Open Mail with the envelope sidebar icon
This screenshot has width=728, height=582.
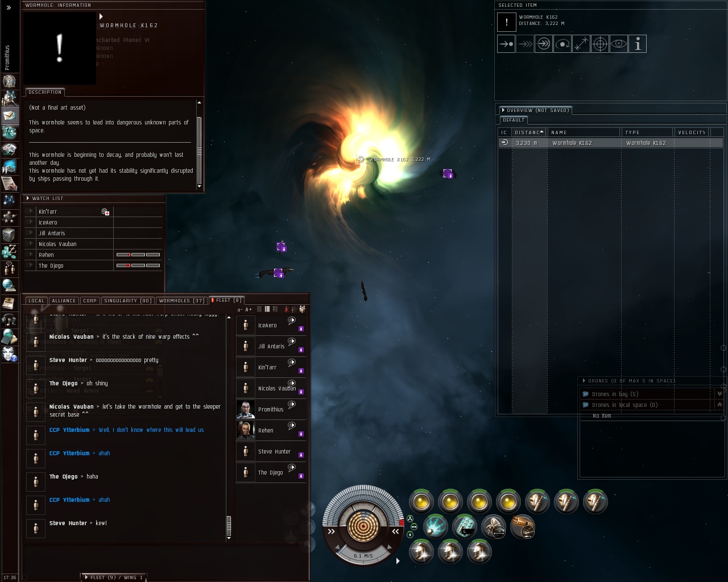pos(9,115)
